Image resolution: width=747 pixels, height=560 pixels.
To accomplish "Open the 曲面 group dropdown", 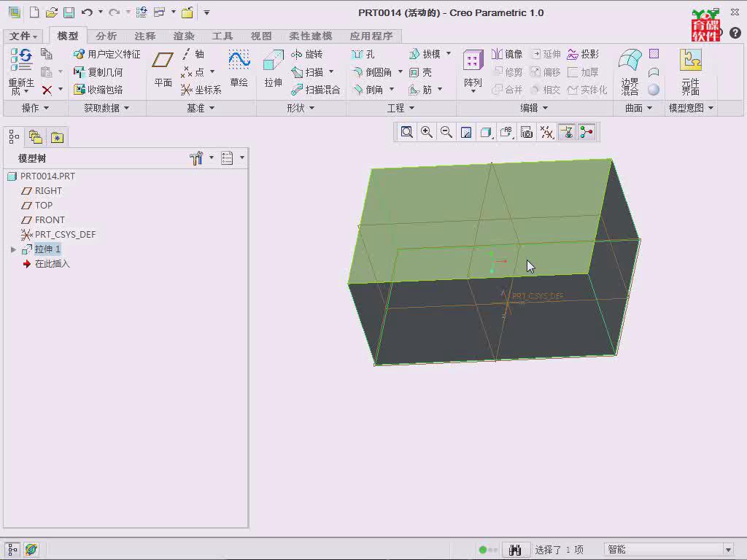I will coord(638,108).
